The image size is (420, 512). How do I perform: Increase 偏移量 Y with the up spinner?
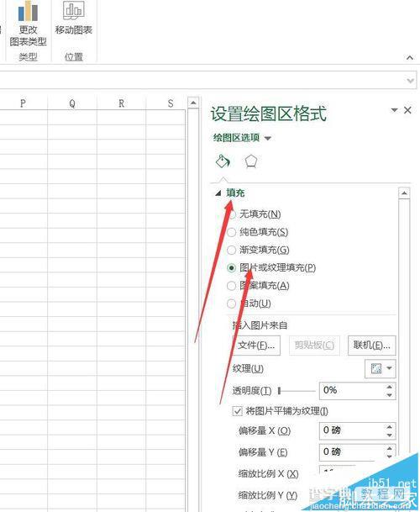coord(389,448)
